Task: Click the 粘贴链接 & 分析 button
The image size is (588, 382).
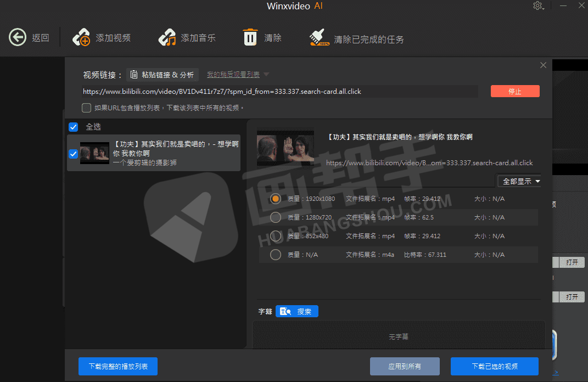Action: click(x=162, y=75)
